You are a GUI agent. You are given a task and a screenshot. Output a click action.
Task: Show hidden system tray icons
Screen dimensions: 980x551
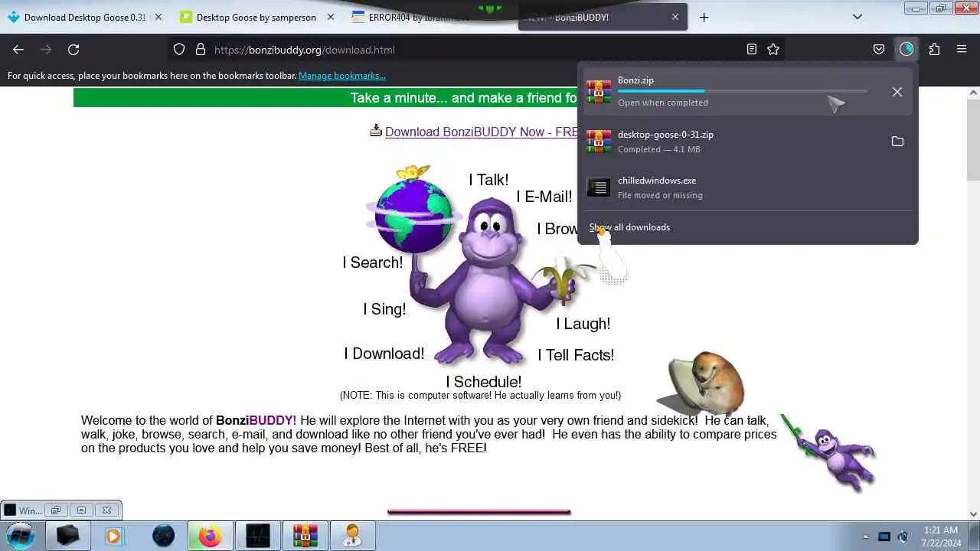[x=866, y=537]
